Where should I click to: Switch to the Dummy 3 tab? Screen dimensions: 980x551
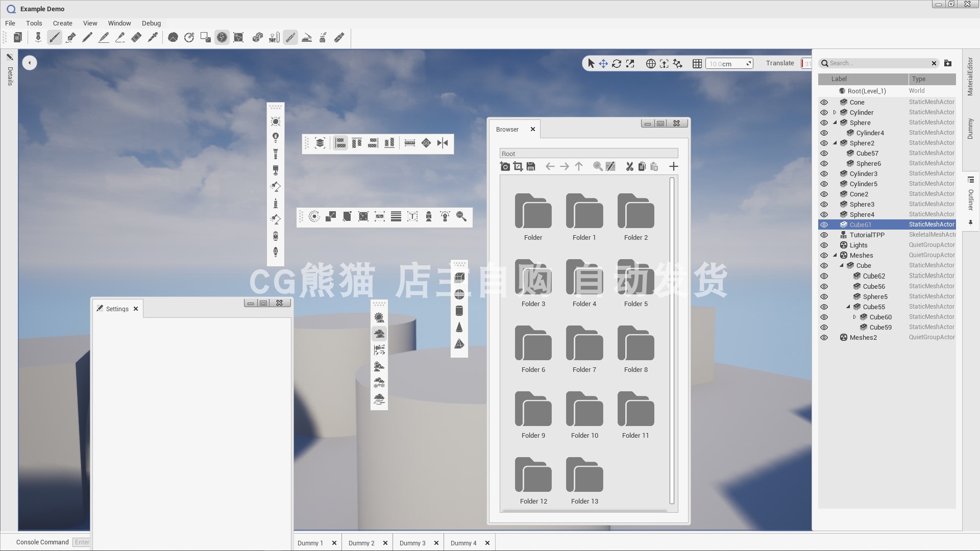412,543
